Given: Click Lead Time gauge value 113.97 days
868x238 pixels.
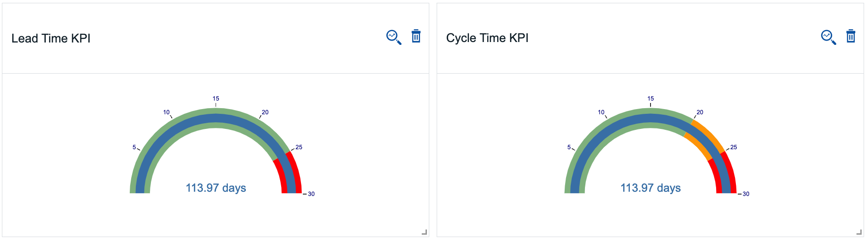Looking at the screenshot, I should click(x=216, y=188).
